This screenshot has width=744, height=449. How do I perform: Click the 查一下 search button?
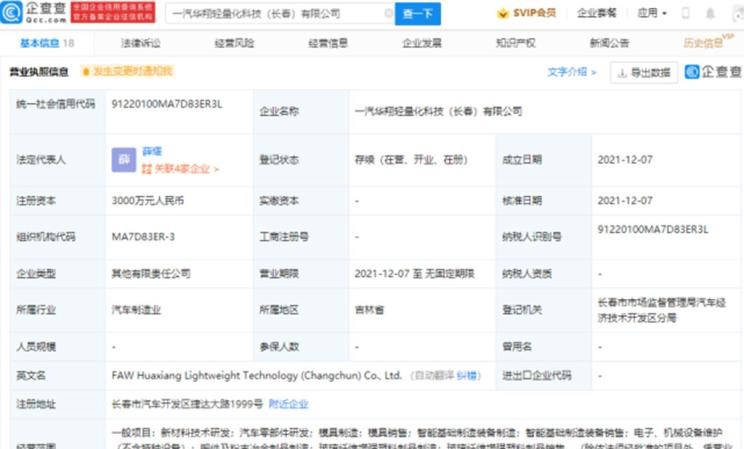coord(418,14)
